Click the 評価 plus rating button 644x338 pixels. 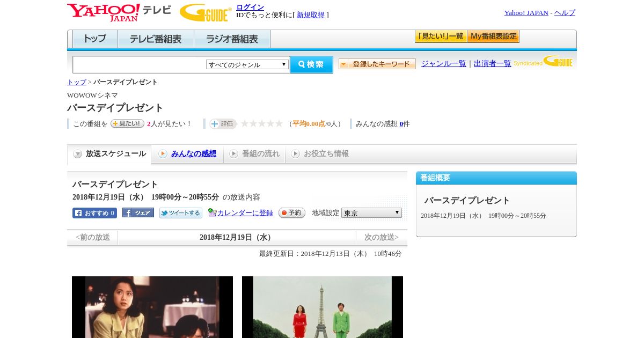click(x=223, y=124)
